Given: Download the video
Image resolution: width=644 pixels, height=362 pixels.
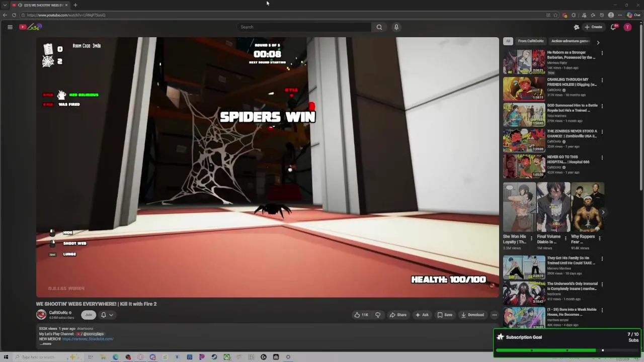Looking at the screenshot, I should (472, 315).
